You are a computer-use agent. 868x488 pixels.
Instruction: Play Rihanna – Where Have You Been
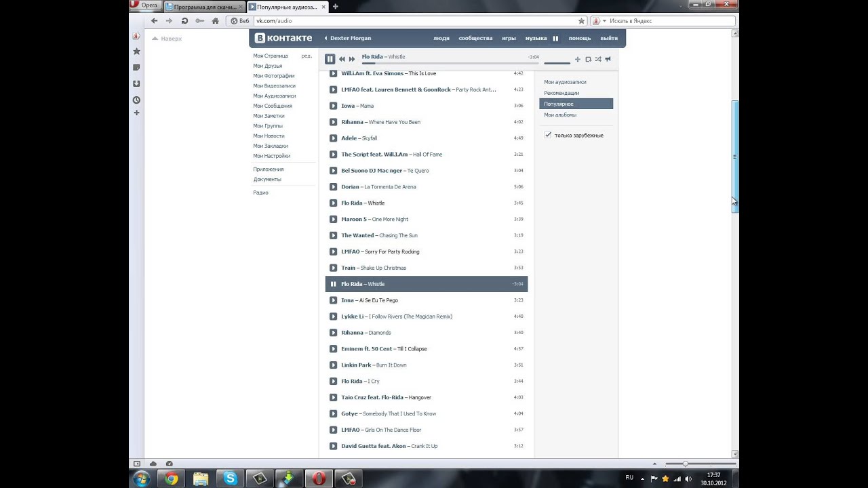(333, 122)
